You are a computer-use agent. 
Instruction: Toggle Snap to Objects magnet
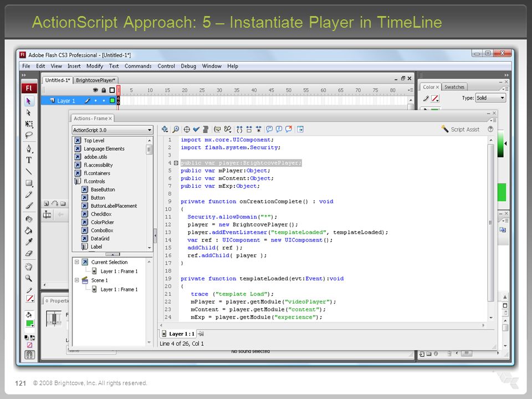coord(29,355)
